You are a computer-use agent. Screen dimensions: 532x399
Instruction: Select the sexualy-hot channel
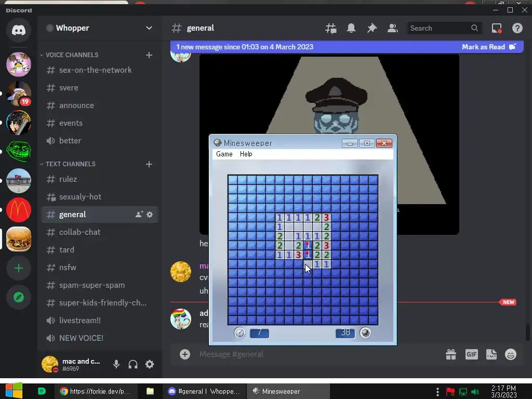[x=100, y=196]
